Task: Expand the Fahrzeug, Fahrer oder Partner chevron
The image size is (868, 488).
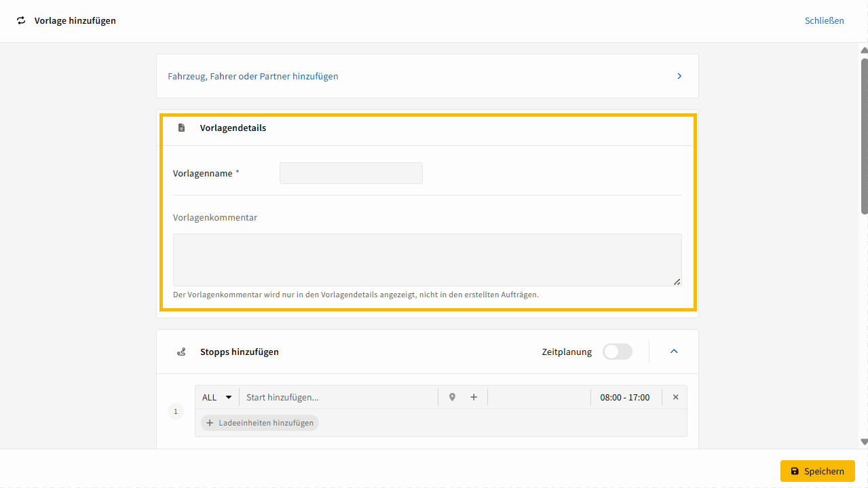Action: point(679,76)
